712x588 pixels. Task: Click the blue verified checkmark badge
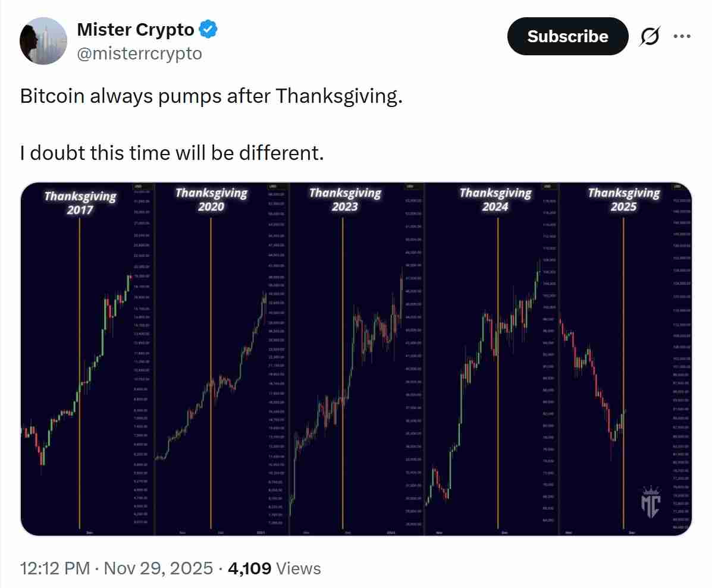[x=208, y=29]
